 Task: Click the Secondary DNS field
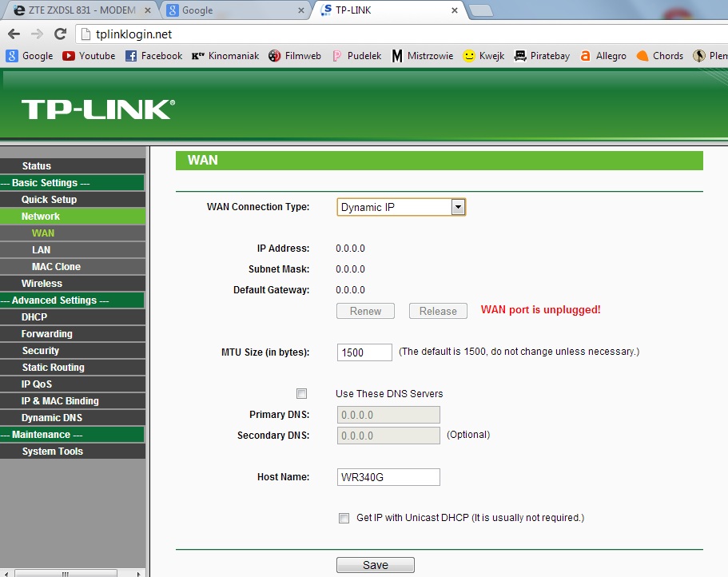388,436
